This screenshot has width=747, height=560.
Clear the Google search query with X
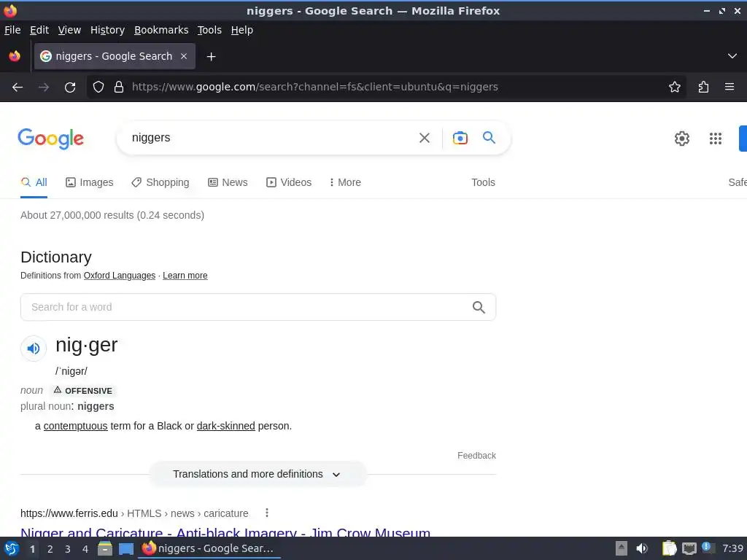[425, 138]
